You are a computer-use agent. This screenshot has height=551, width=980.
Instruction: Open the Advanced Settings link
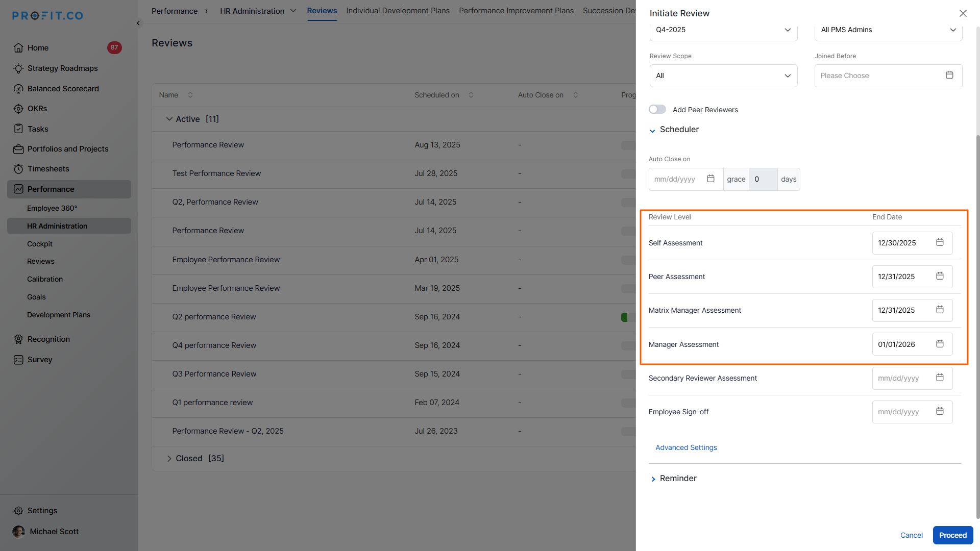tap(686, 447)
